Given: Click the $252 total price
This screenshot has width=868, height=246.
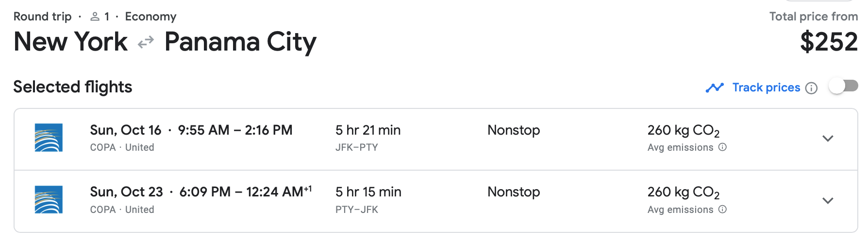Looking at the screenshot, I should (829, 42).
